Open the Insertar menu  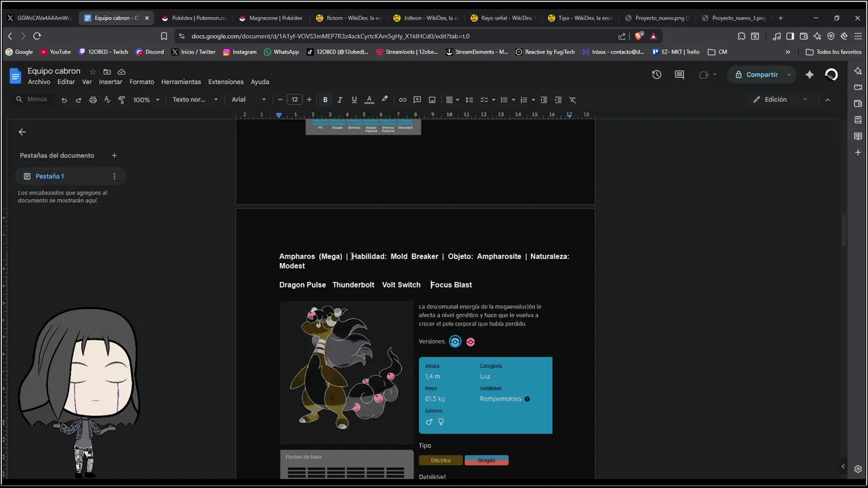coord(111,82)
